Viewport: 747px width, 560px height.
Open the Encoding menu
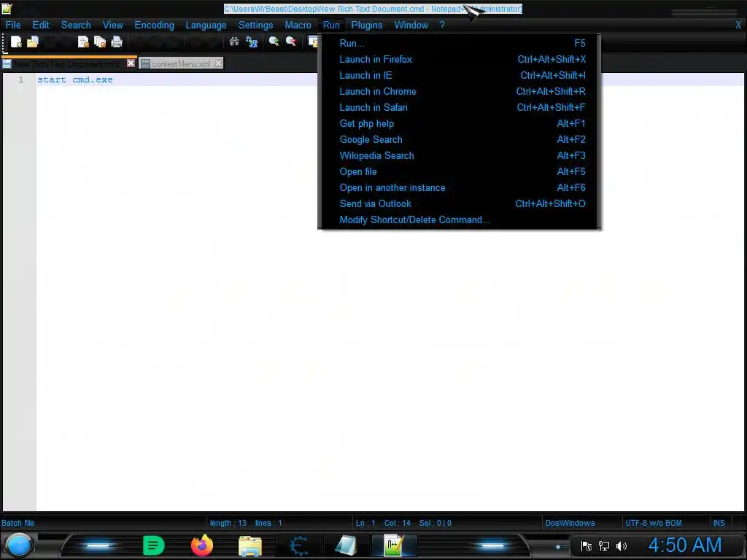pos(155,26)
